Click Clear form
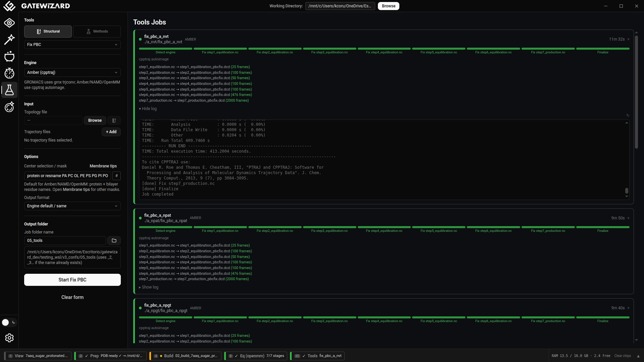The height and width of the screenshot is (362, 644). (72, 297)
